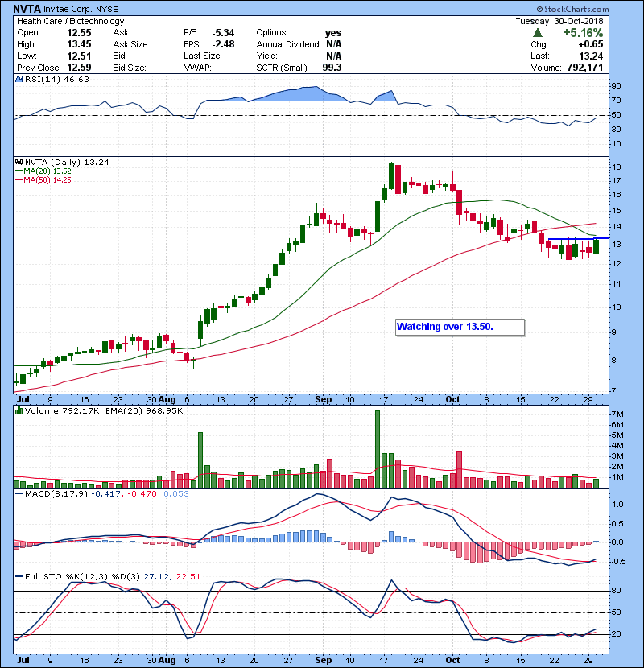Click the MACD(8,17,9) legend label
This screenshot has height=668, width=644.
(56, 494)
